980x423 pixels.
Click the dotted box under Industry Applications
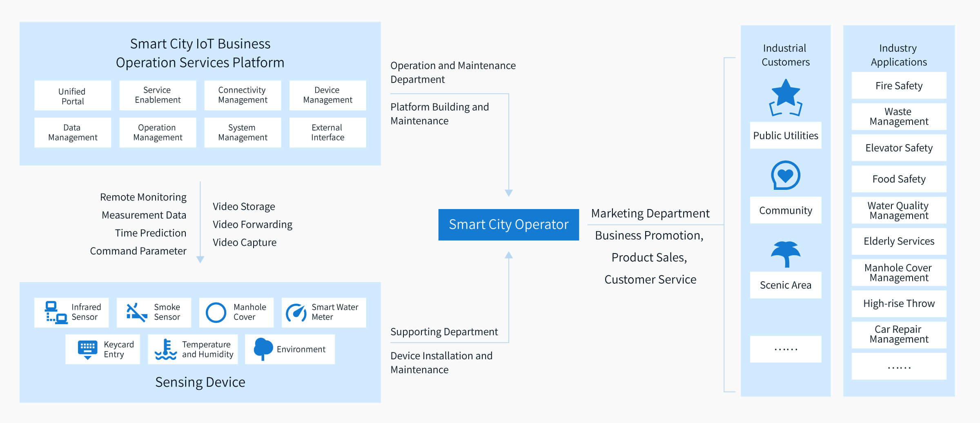[899, 366]
